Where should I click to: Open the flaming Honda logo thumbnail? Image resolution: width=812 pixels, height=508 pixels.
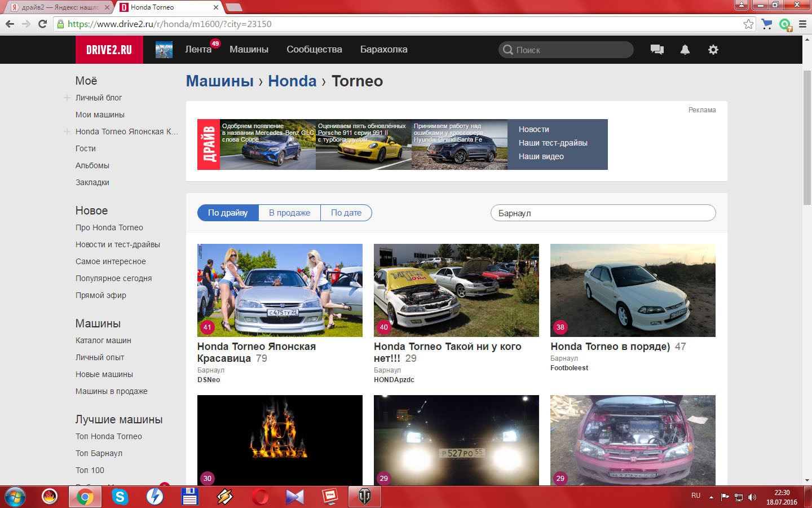280,440
